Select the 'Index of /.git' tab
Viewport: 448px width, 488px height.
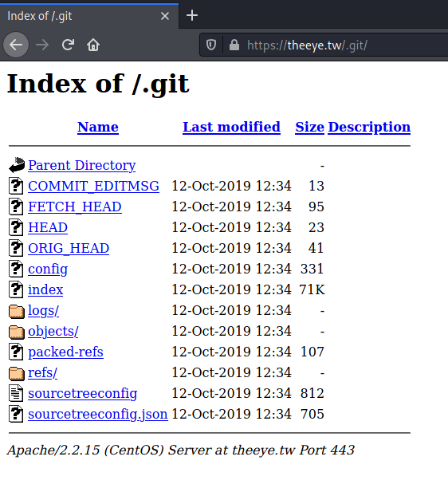pos(89,16)
